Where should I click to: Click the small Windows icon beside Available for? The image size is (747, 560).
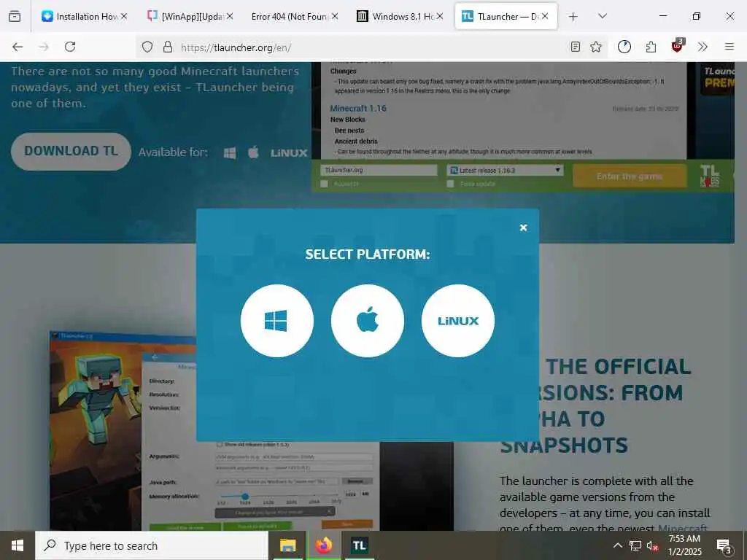[230, 153]
